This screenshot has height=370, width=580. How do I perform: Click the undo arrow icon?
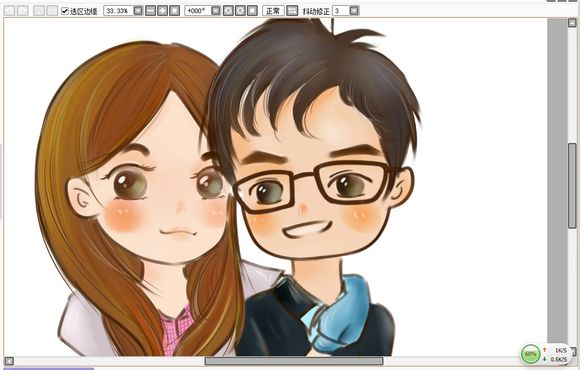click(10, 10)
